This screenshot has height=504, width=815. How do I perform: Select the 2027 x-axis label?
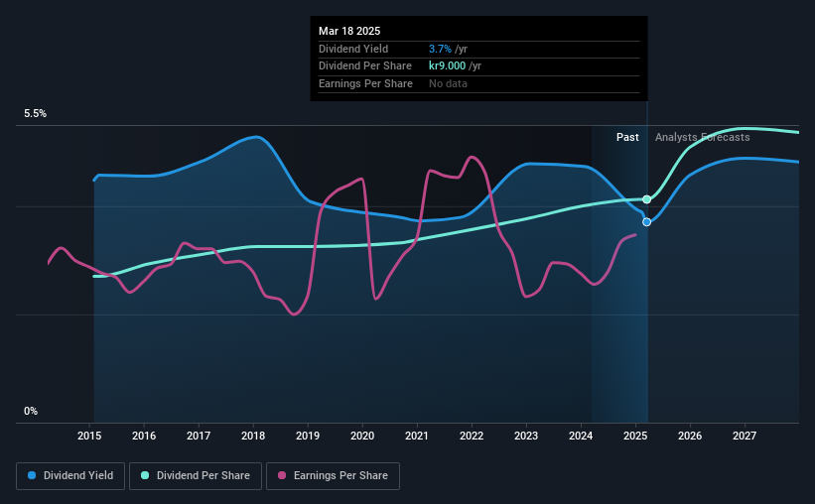(x=745, y=436)
